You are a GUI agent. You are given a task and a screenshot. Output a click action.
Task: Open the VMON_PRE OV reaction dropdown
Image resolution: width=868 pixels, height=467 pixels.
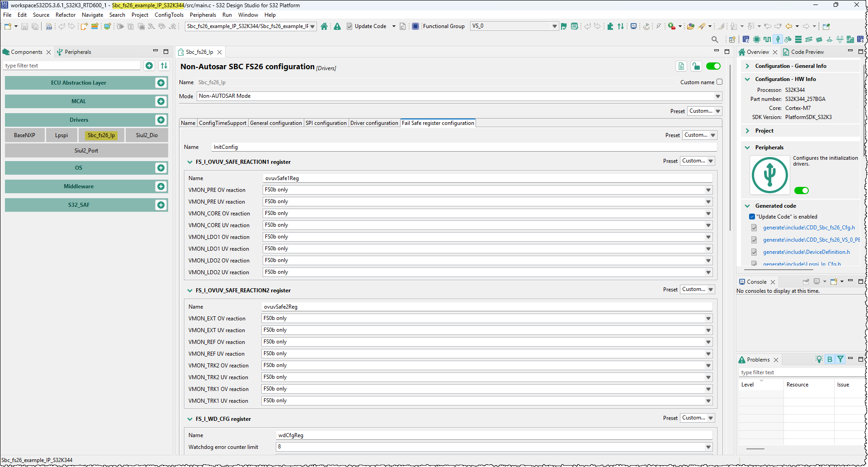click(708, 190)
